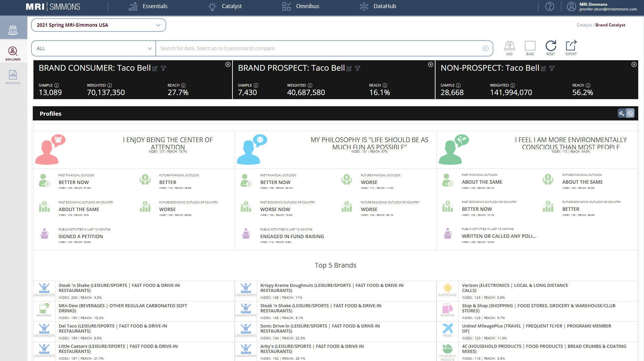The image size is (644, 361).
Task: Show info for Brand Prospect SAMPLE
Action: [256, 85]
